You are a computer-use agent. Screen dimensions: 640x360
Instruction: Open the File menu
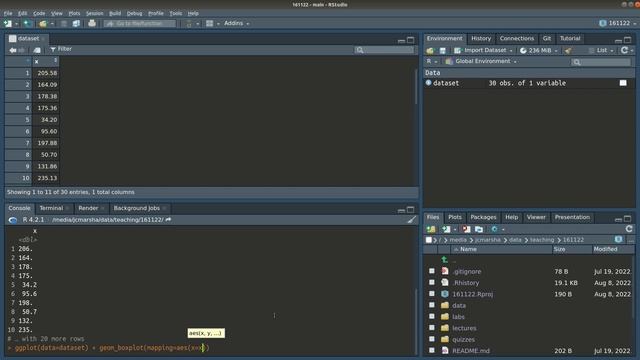click(8, 13)
